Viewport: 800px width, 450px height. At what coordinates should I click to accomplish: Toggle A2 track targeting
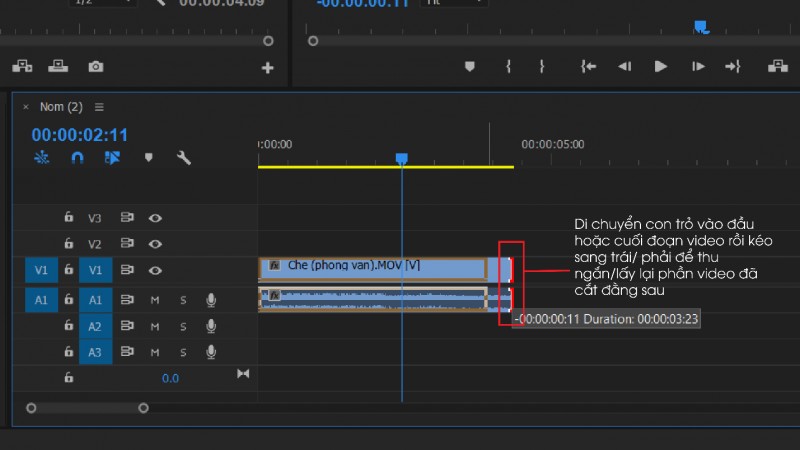point(95,326)
